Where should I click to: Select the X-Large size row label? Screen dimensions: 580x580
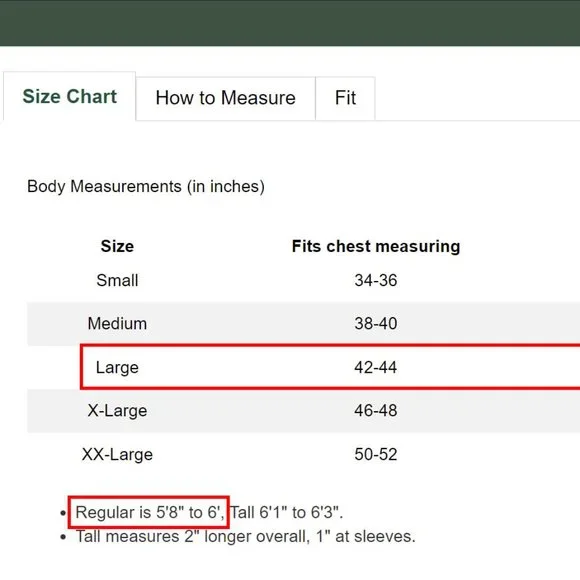click(x=117, y=411)
